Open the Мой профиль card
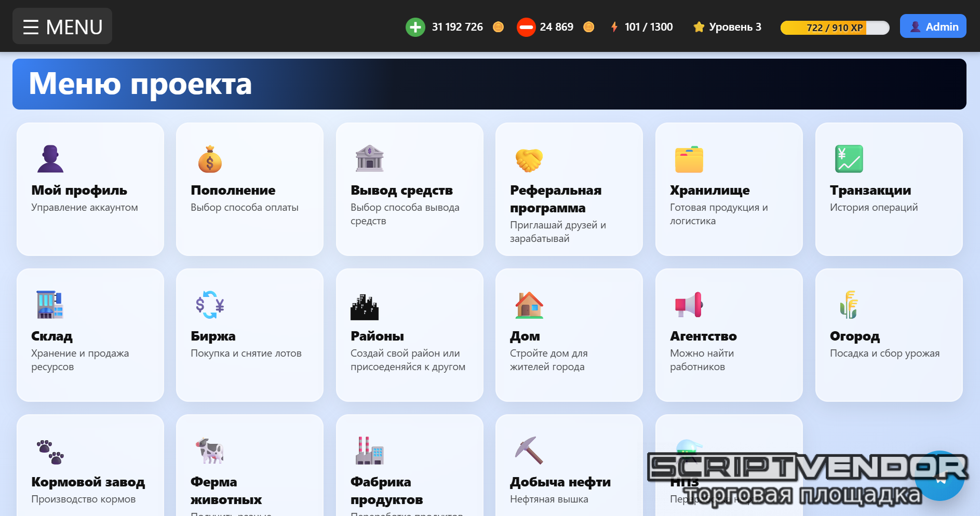The width and height of the screenshot is (980, 516). coord(90,189)
